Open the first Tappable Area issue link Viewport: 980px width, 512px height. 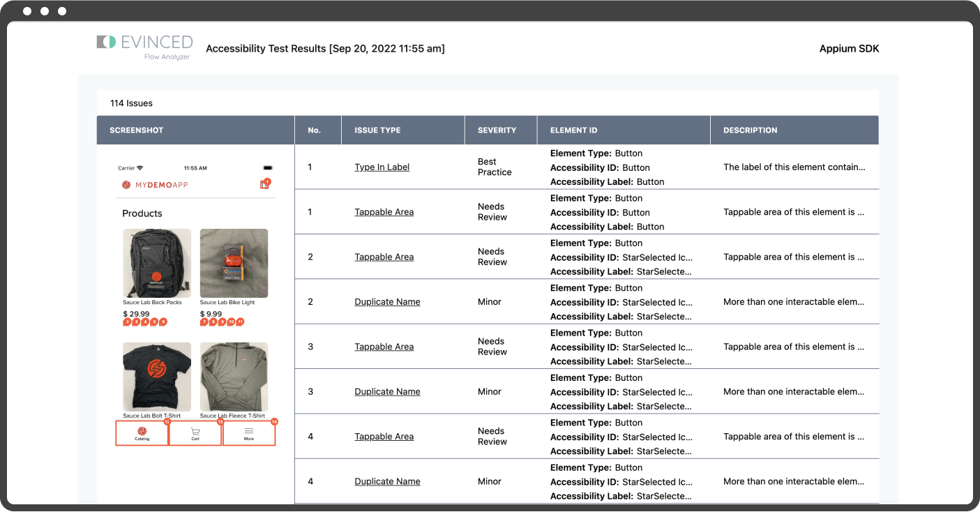[384, 212]
